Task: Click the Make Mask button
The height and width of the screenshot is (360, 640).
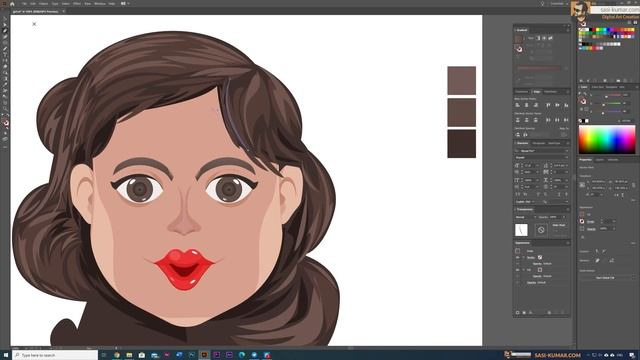Action: (x=559, y=225)
